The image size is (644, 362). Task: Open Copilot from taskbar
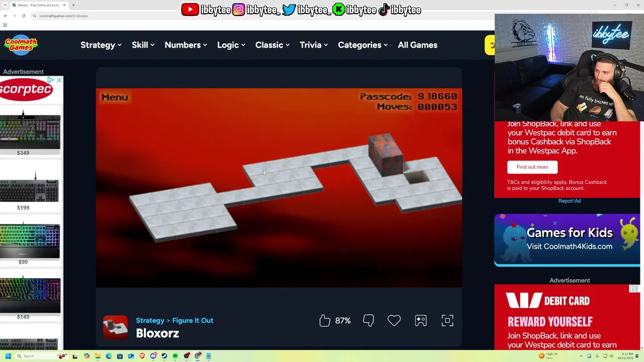pyautogui.click(x=87, y=356)
